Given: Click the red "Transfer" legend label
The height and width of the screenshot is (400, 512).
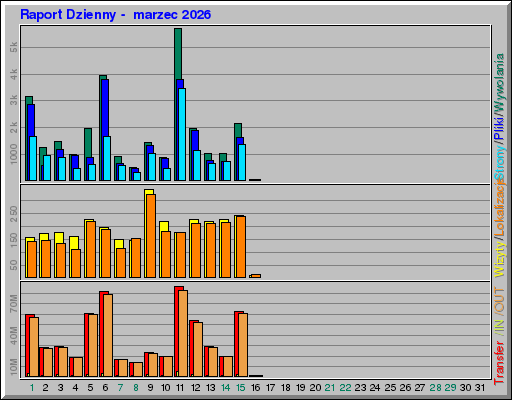Looking at the screenshot, I should 499,362.
